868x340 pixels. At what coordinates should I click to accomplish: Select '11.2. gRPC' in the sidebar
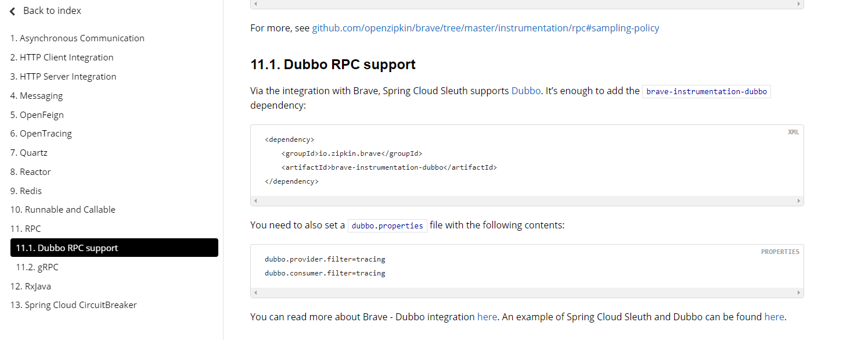[x=38, y=267]
